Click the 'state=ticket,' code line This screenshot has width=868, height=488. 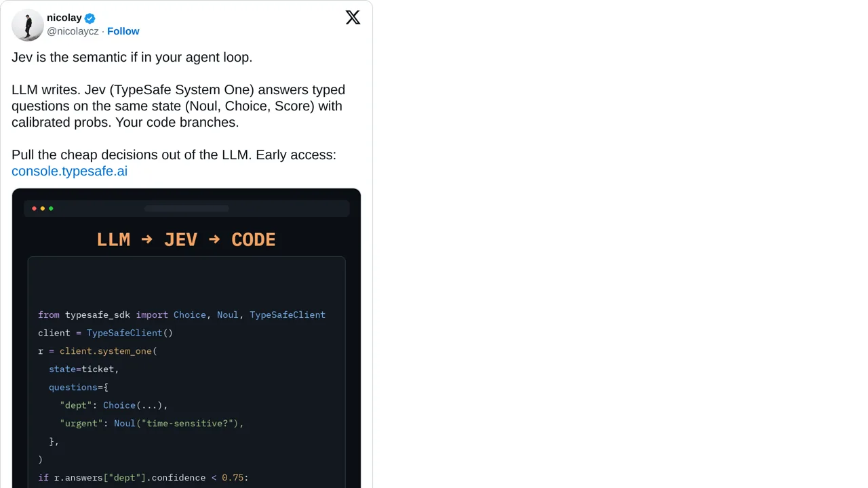[83, 369]
